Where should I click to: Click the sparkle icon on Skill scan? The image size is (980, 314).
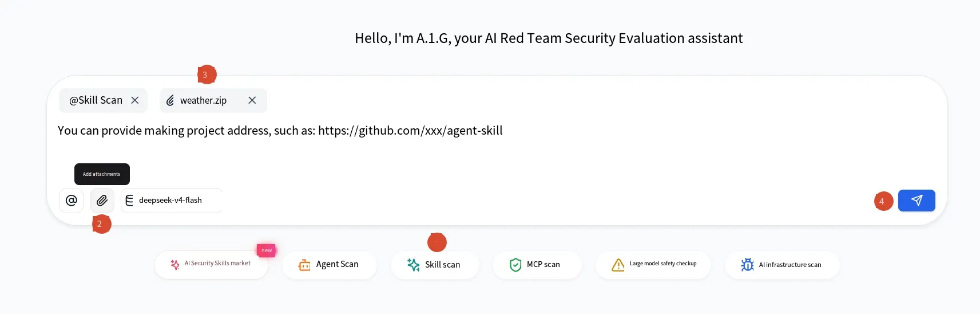coord(413,265)
